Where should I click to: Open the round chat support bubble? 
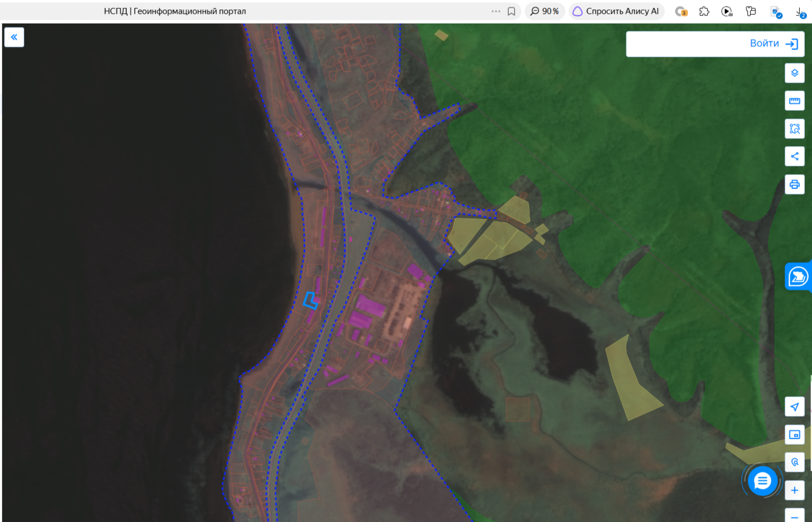pos(762,481)
